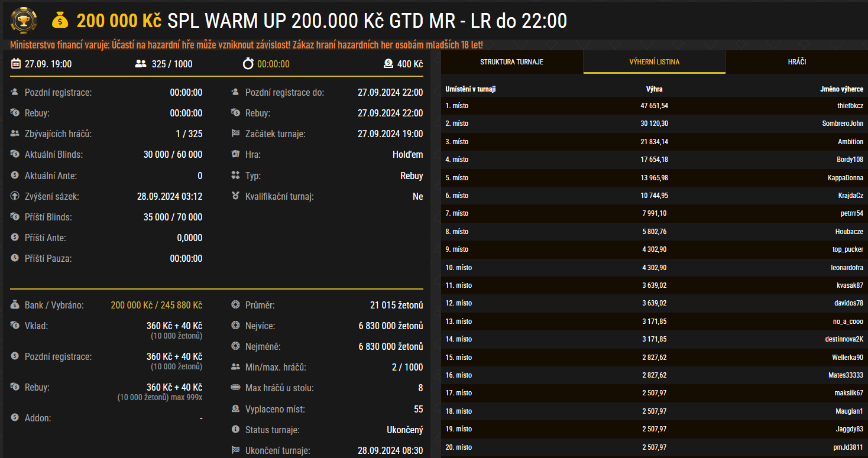Image resolution: width=868 pixels, height=458 pixels.
Task: Click the icon beside 'Zvýšení sázek'
Action: [x=15, y=196]
